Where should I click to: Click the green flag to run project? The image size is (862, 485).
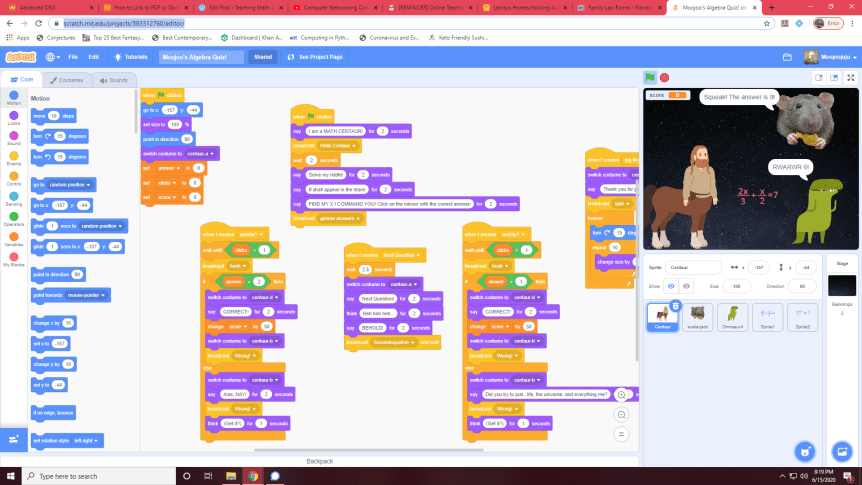[x=650, y=78]
